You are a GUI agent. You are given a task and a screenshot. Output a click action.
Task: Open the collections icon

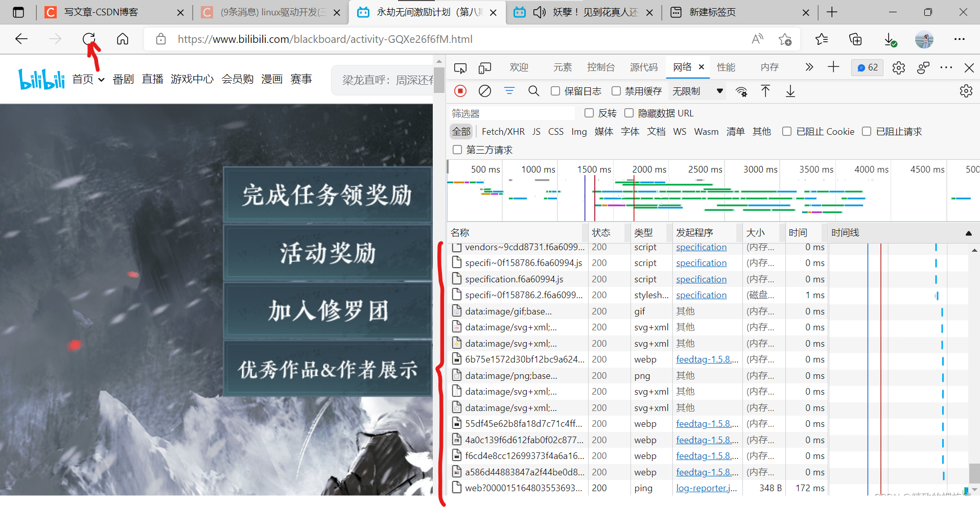click(x=855, y=39)
